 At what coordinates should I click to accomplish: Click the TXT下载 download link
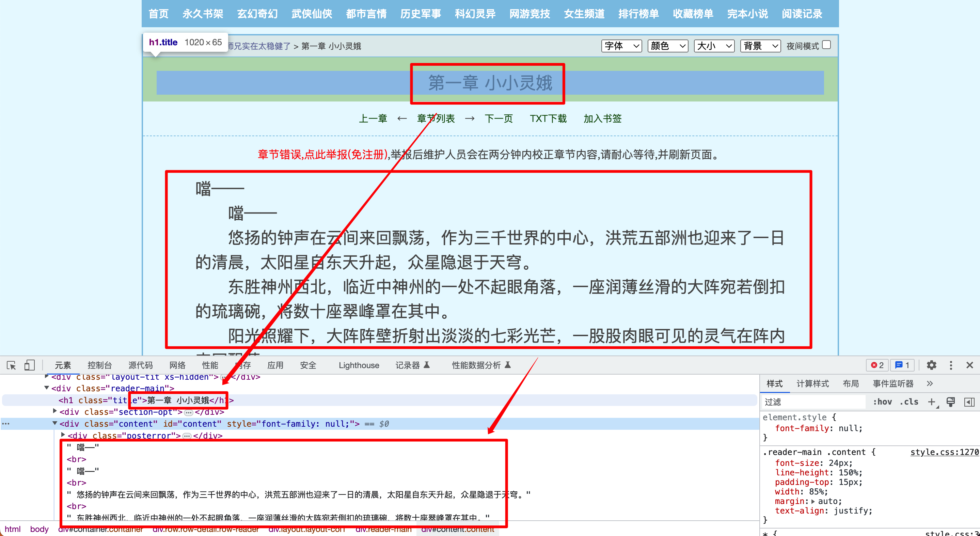pyautogui.click(x=548, y=119)
